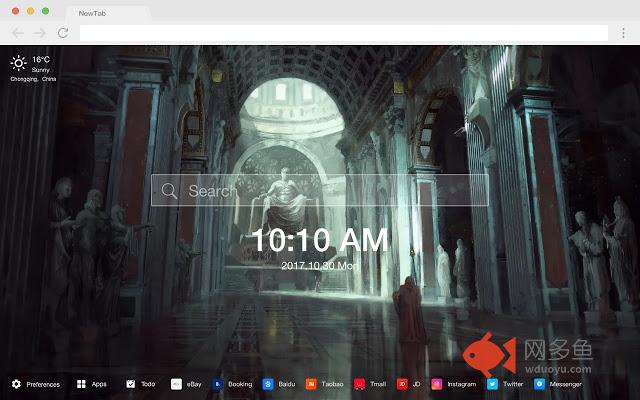640x400 pixels.
Task: Open the browser three-dot menu
Action: click(623, 33)
